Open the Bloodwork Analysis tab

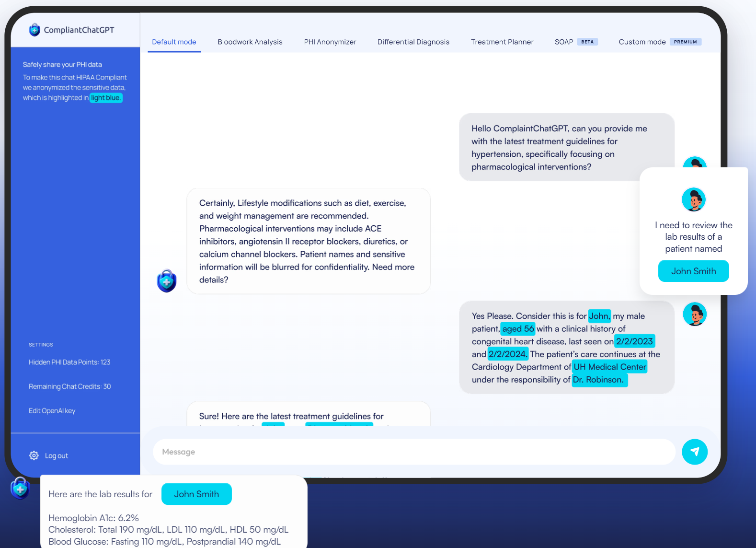tap(250, 42)
